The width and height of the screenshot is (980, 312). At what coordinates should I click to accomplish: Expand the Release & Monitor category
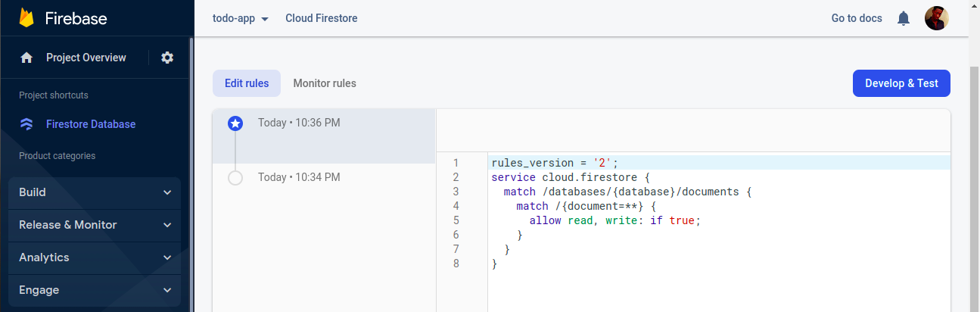click(x=95, y=225)
